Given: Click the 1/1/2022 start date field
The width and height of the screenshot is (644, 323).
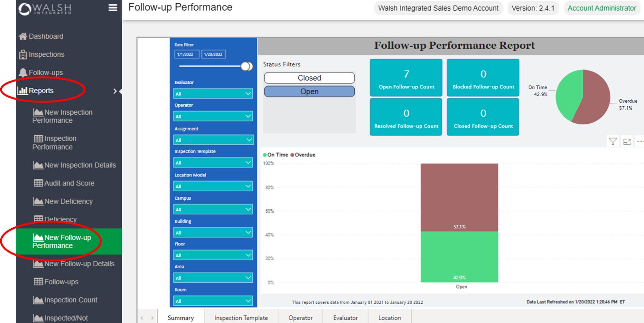Looking at the screenshot, I should (187, 54).
